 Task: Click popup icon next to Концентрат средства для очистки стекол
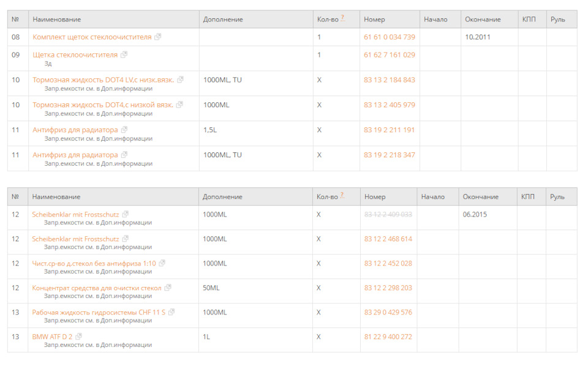click(168, 288)
